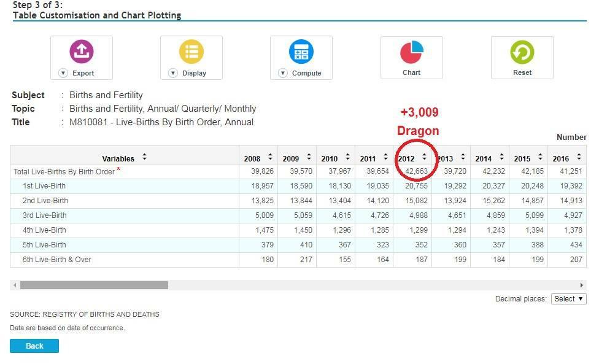Sort the 2011 column

[385, 157]
